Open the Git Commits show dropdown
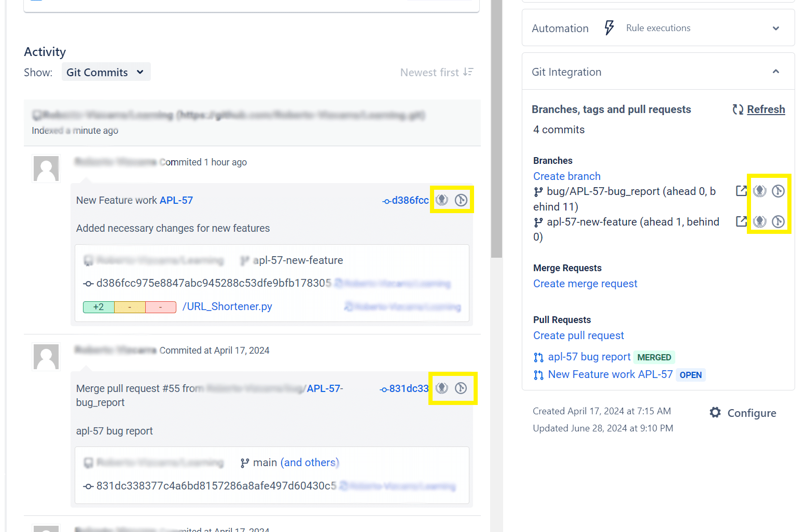Screen dimensions: 806x532 106,72
